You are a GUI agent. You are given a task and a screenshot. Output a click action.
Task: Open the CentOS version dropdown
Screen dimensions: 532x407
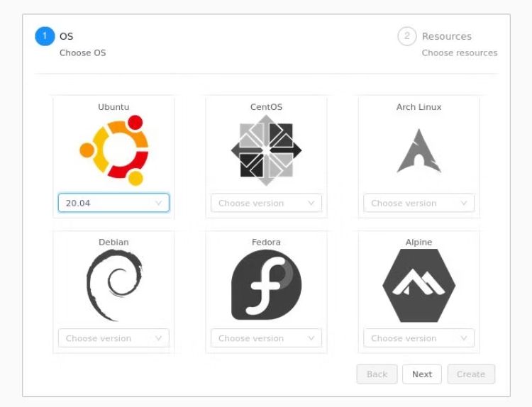[266, 203]
